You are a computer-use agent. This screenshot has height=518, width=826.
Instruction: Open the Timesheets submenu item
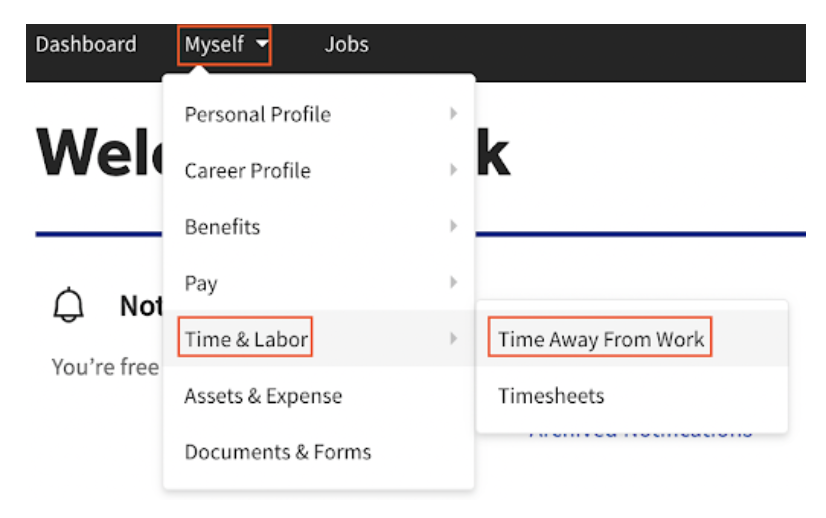coord(551,396)
